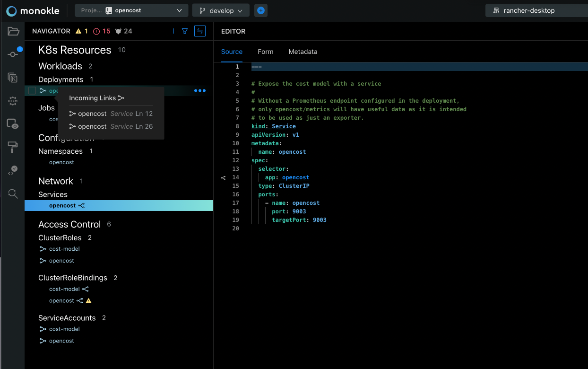The height and width of the screenshot is (369, 588).
Task: Collapse the Services subsection
Action: click(x=53, y=194)
